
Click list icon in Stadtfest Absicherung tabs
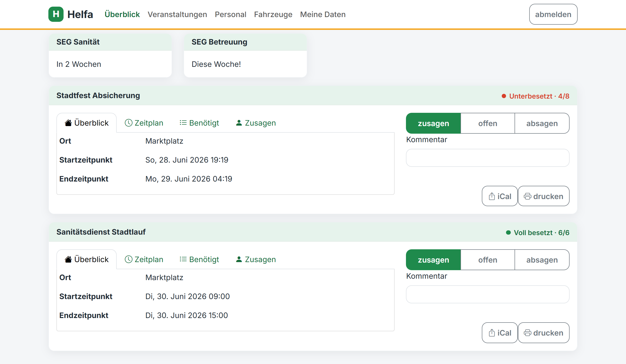(x=183, y=123)
